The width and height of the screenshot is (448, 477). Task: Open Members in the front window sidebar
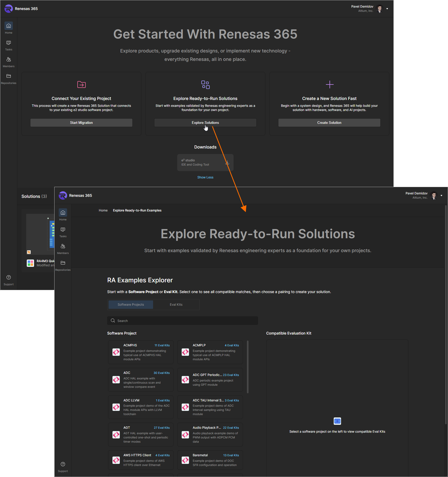click(x=63, y=249)
